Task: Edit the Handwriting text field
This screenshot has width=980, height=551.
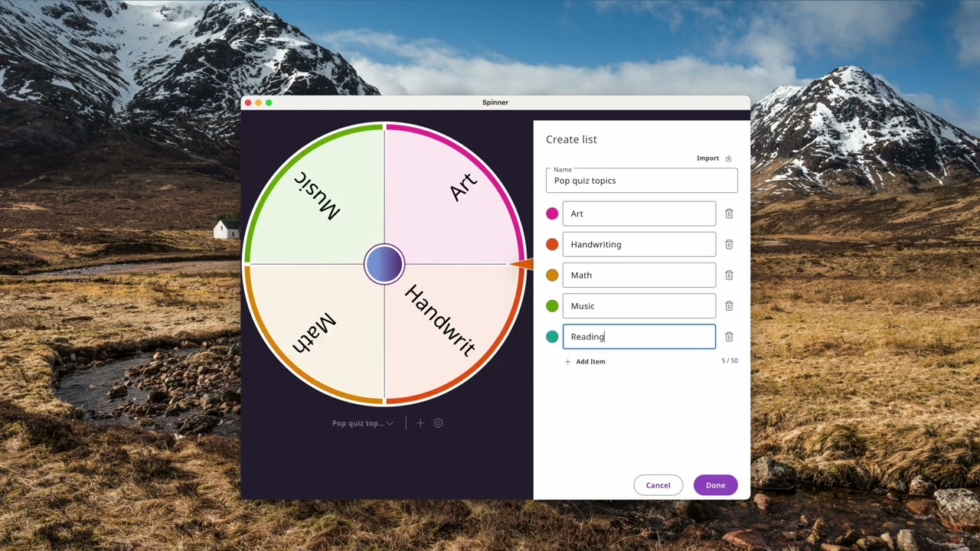Action: tap(639, 244)
